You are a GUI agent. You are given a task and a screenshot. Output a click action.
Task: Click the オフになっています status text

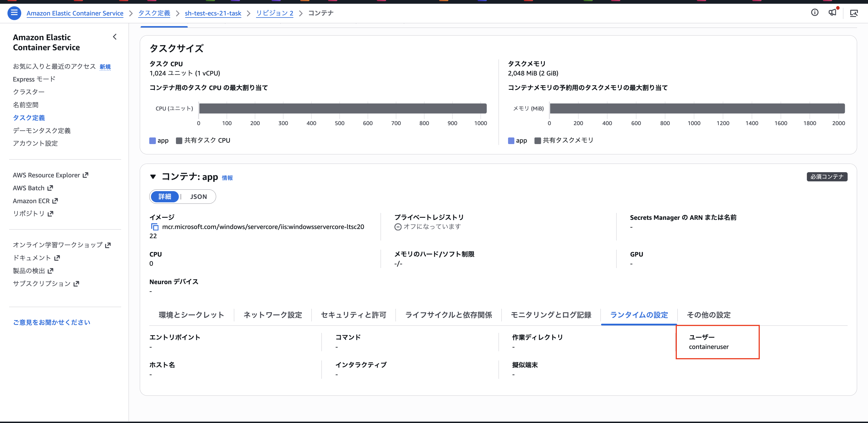click(x=432, y=227)
